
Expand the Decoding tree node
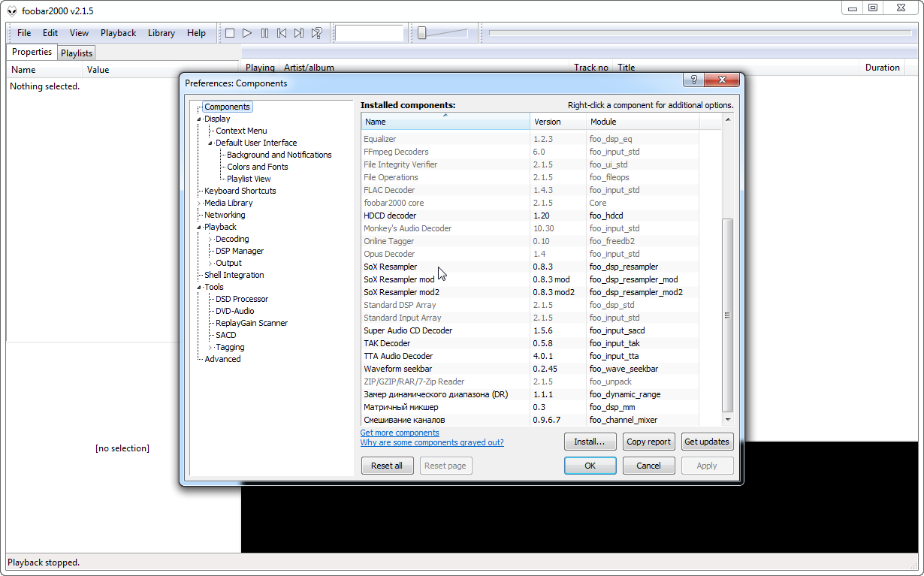pyautogui.click(x=210, y=240)
